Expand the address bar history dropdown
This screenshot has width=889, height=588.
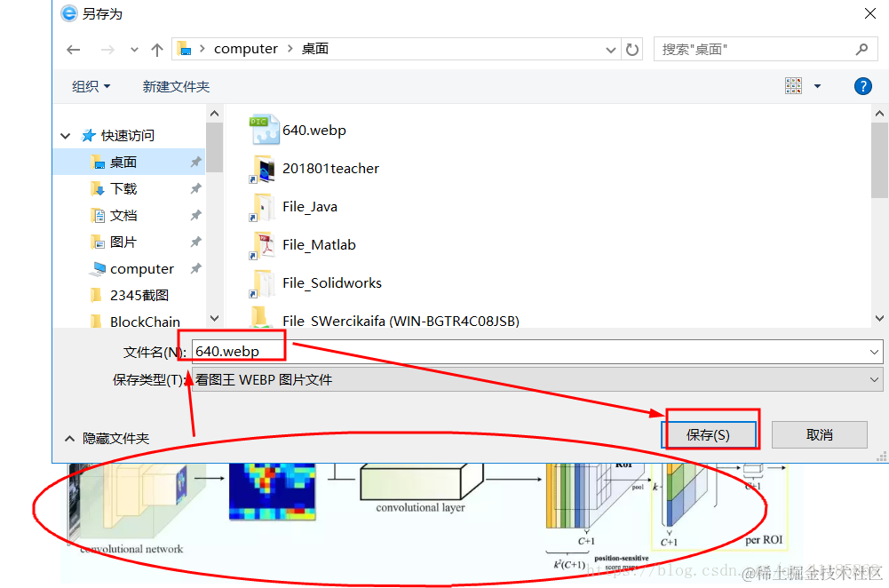tap(611, 50)
